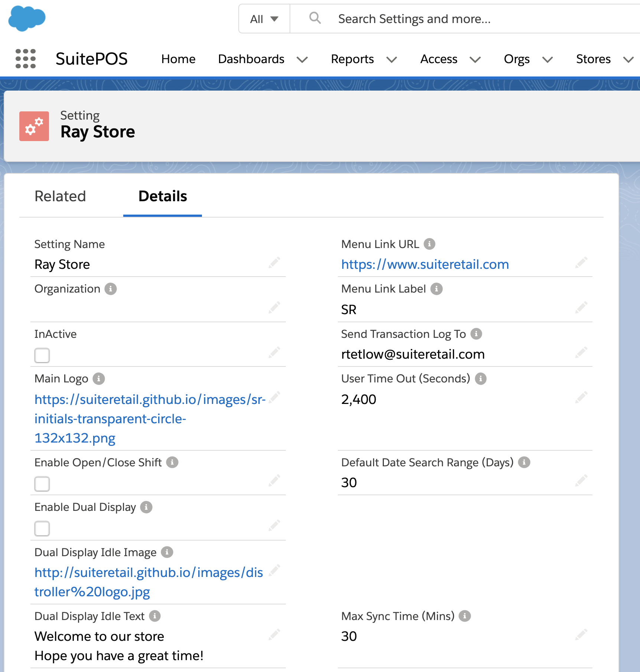The height and width of the screenshot is (672, 640).
Task: Show help info for Default Date Search Range
Action: (x=524, y=463)
